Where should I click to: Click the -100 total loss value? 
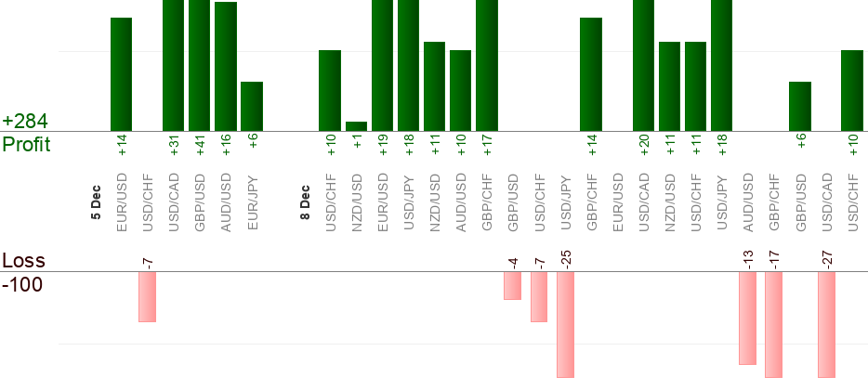(23, 284)
